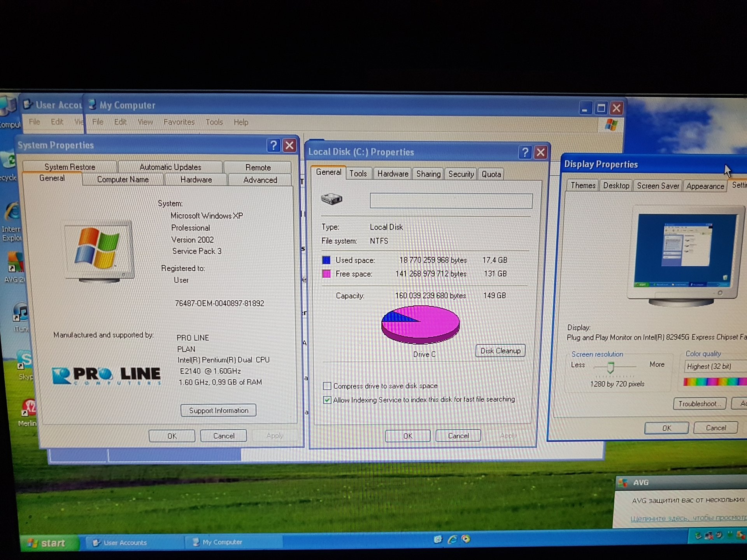747x560 pixels.
Task: Enable Compress drive to save disk space
Action: coord(327,386)
